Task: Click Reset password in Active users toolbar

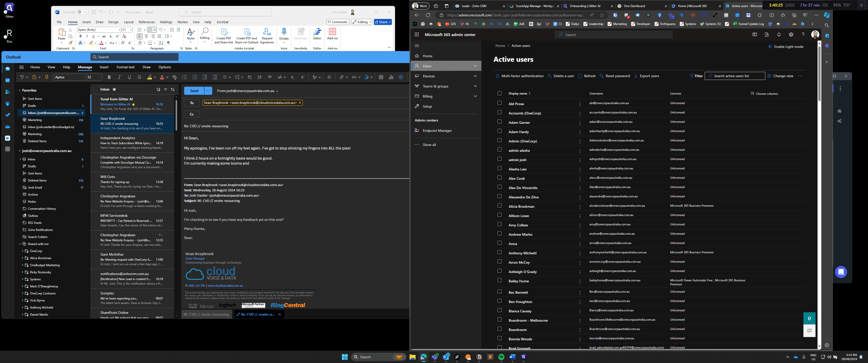Action: tap(615, 76)
